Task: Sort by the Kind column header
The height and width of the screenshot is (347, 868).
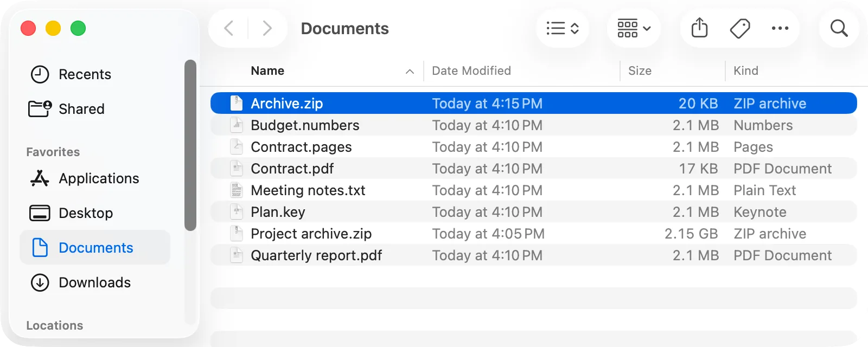Action: point(746,71)
